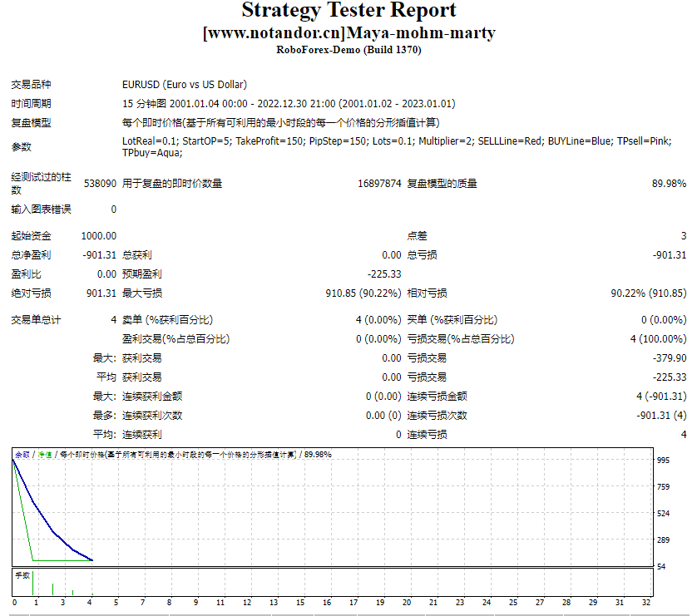Click the 时间周期 label
The width and height of the screenshot is (697, 616).
[x=31, y=103]
